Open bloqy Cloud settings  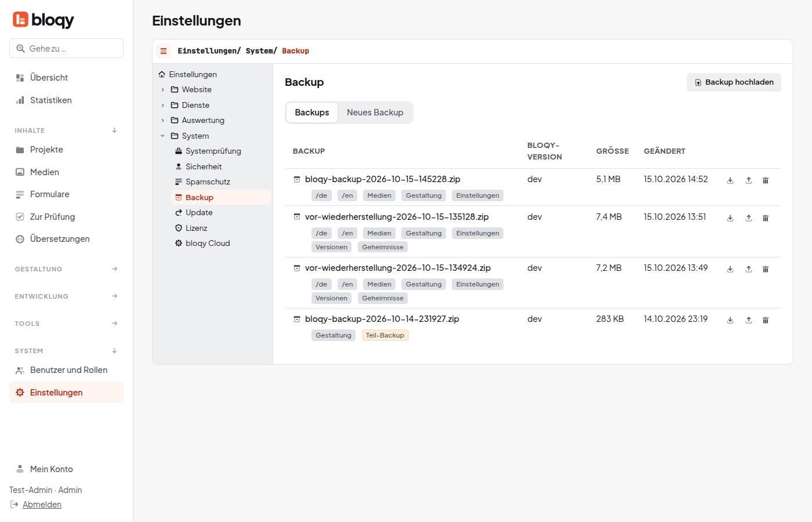pos(220,244)
